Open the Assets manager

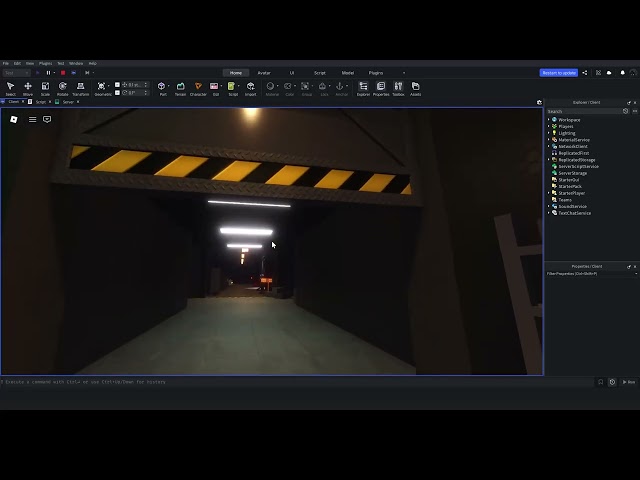416,89
